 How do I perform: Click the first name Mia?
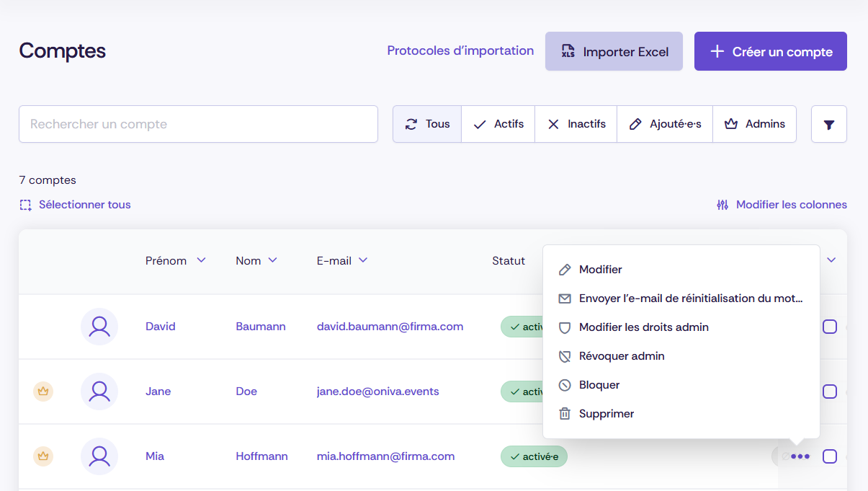(x=155, y=456)
